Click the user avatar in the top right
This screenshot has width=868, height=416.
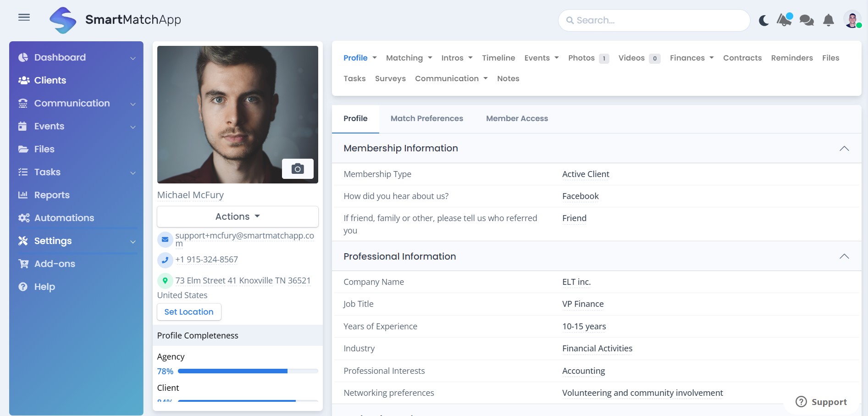pos(851,20)
